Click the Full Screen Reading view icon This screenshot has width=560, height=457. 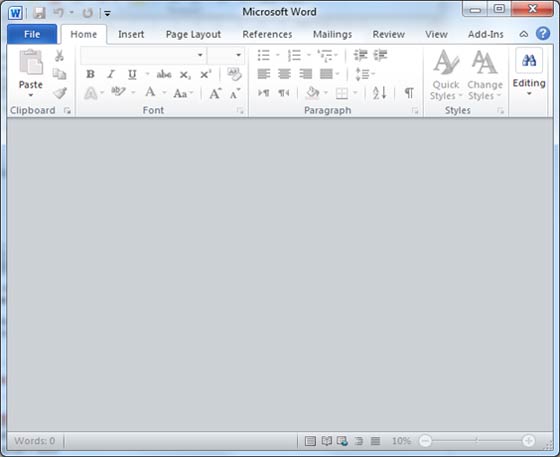[x=326, y=441]
